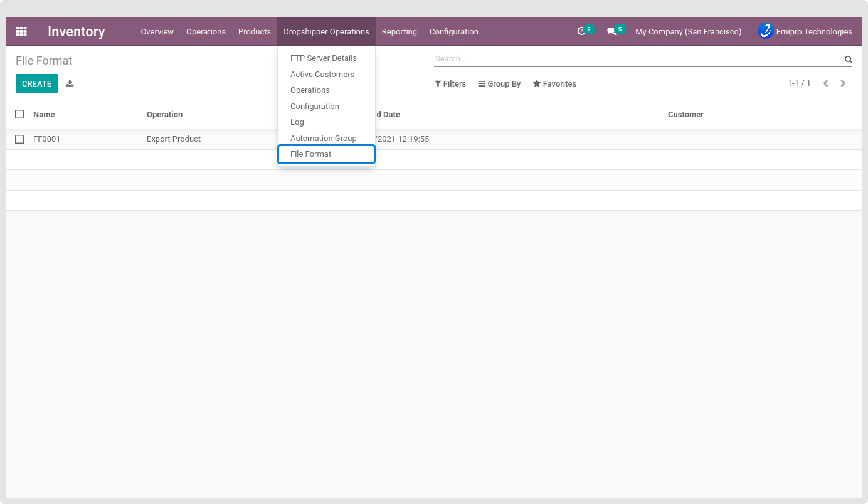868x504 pixels.
Task: Check the FF0001 row checkbox
Action: click(x=19, y=139)
